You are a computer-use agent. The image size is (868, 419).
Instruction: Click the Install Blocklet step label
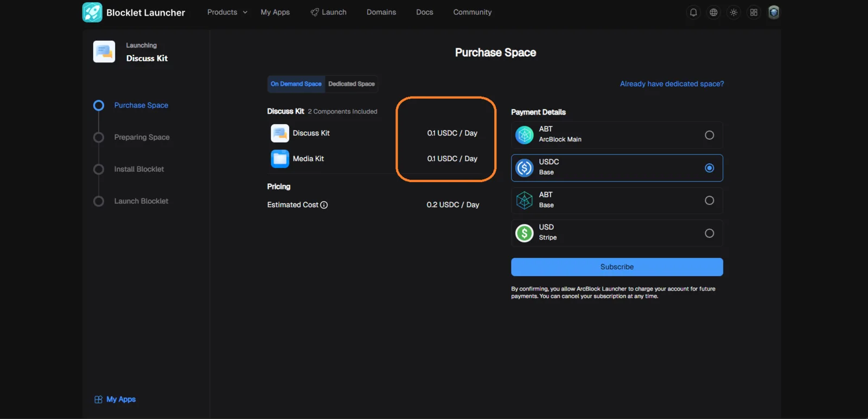click(x=139, y=169)
